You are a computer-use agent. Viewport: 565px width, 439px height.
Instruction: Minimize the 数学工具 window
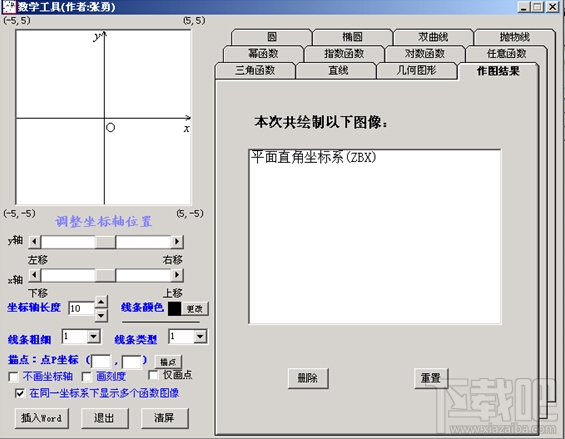(524, 6)
